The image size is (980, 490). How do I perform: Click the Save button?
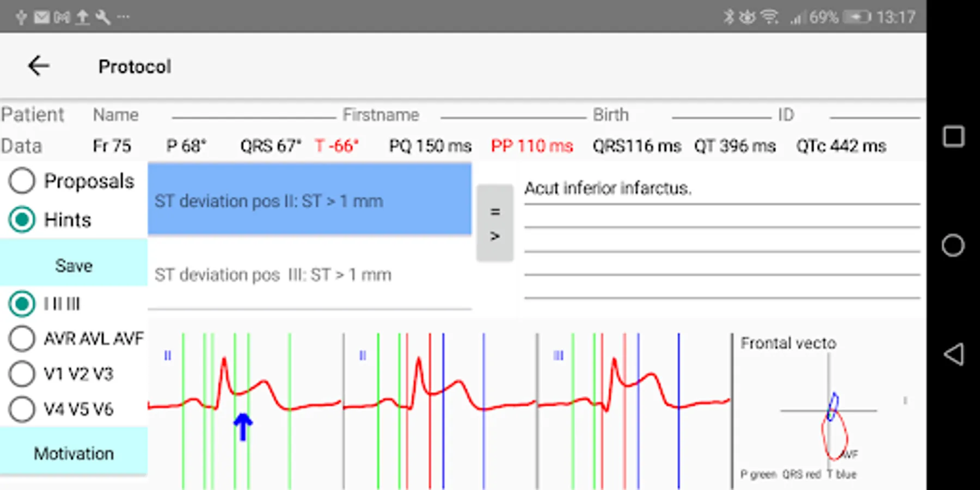pos(73,262)
